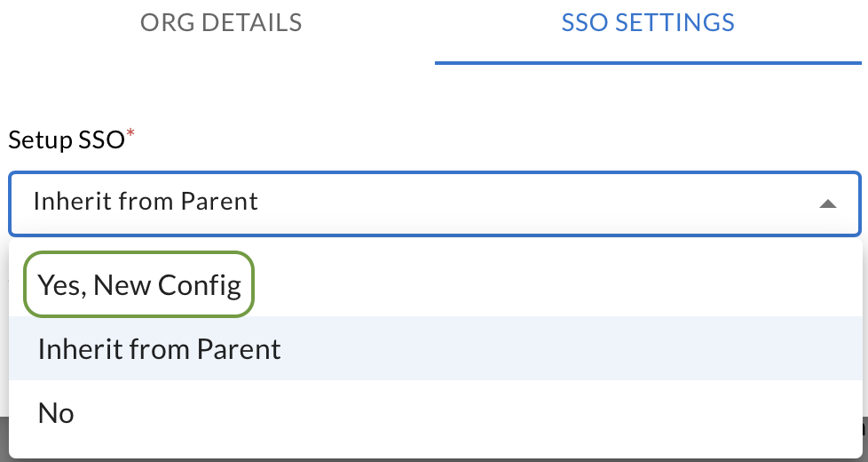868x462 pixels.
Task: Choose the outlined New Config entry
Action: [x=139, y=285]
